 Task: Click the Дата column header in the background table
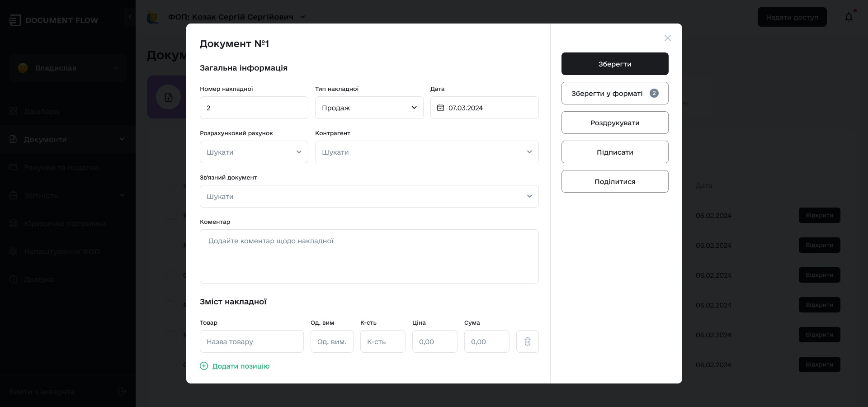coord(704,185)
